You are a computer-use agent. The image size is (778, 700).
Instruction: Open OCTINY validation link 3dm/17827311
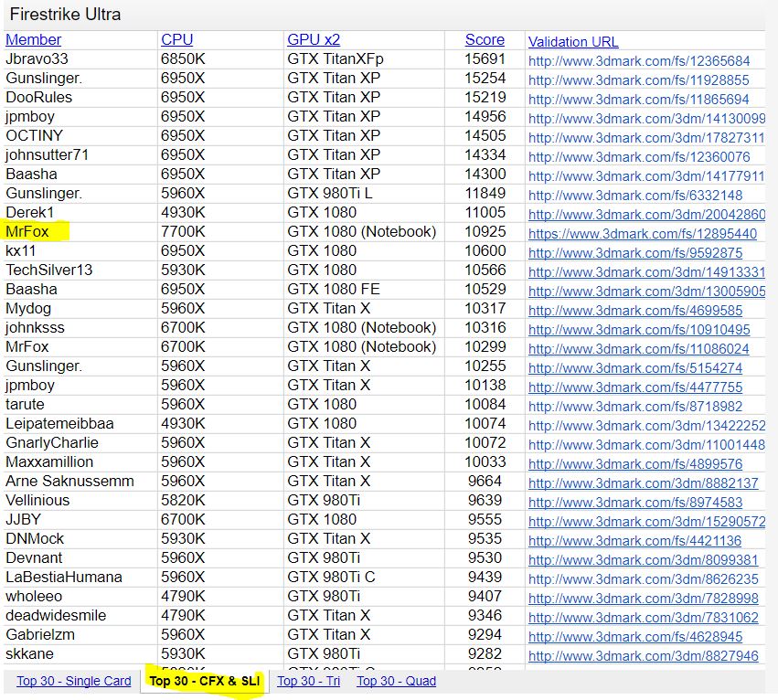(x=646, y=138)
